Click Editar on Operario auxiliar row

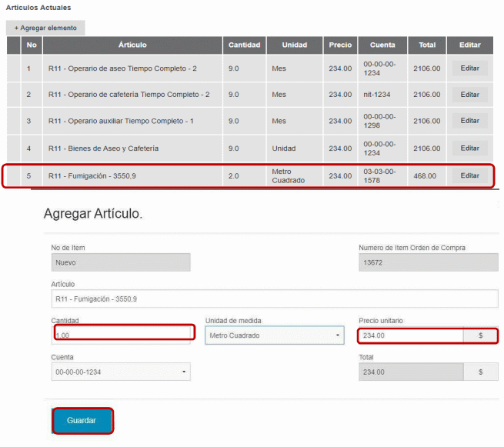point(469,121)
